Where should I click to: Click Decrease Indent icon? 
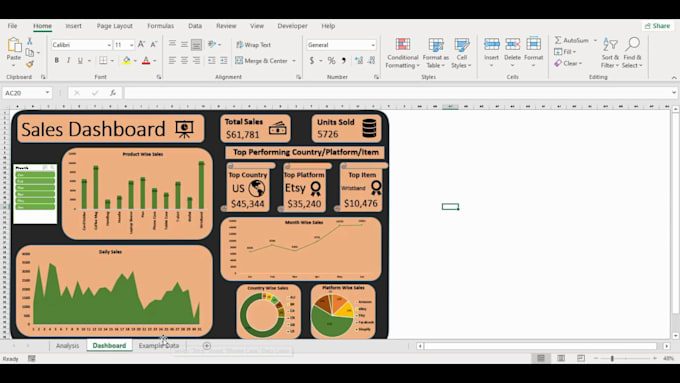coord(212,61)
